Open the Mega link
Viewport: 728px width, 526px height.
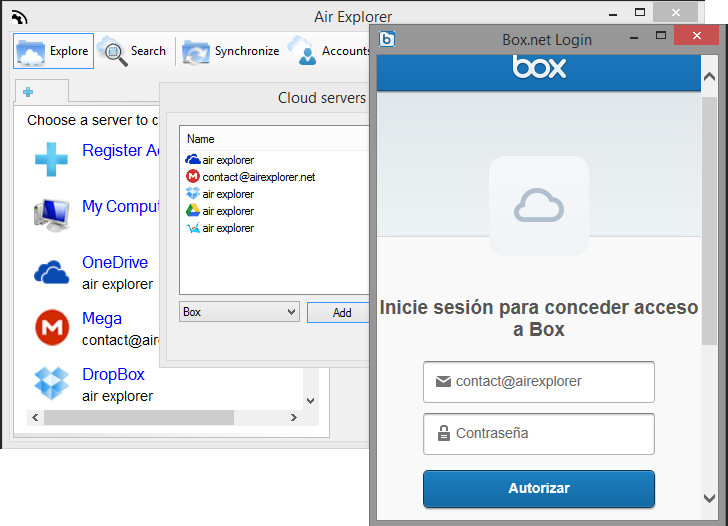tap(102, 318)
